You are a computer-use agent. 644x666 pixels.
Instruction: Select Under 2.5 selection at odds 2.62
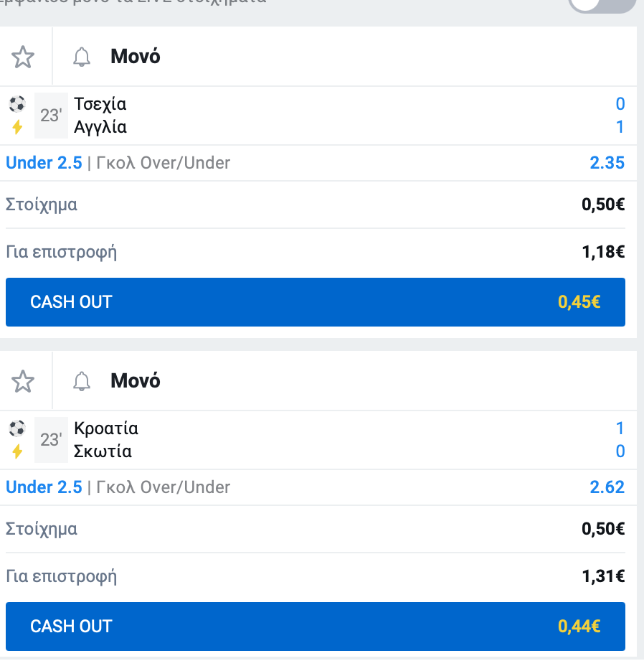tap(44, 487)
